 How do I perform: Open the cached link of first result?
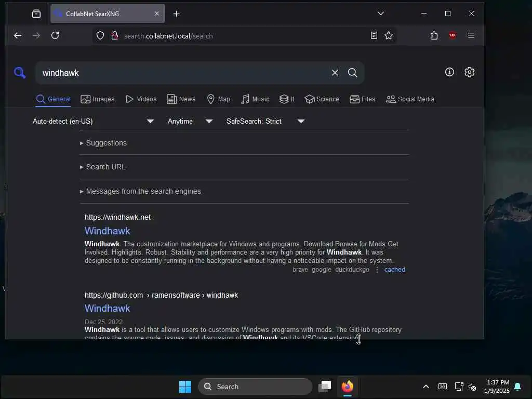[395, 270]
